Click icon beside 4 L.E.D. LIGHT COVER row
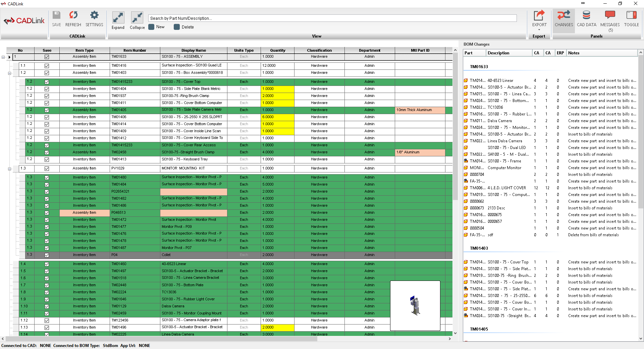This screenshot has height=349, width=644. click(x=466, y=188)
